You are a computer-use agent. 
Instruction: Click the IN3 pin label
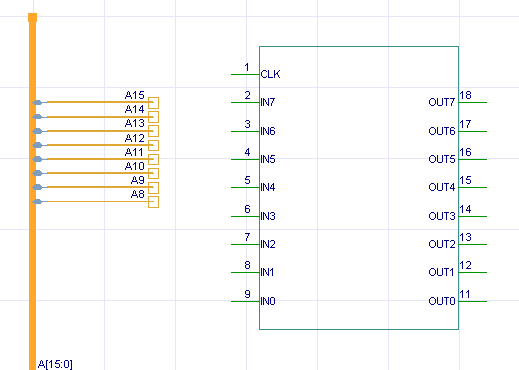pyautogui.click(x=268, y=216)
